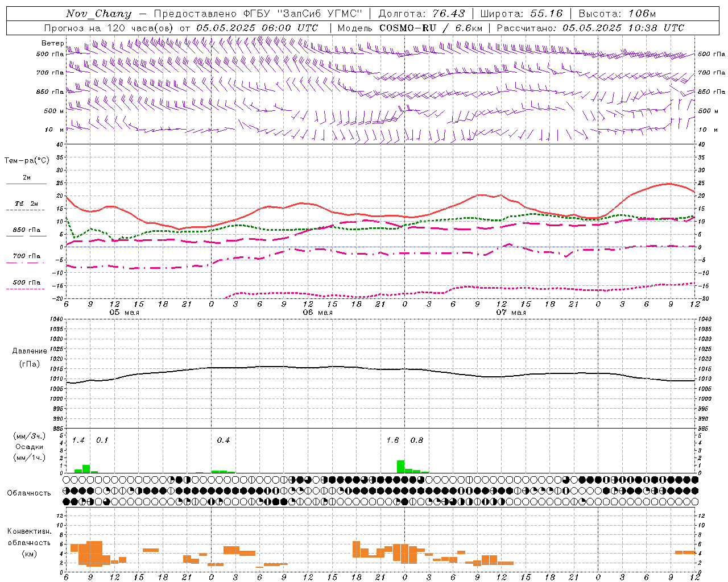Click the precipitation total 0.8

click(x=416, y=440)
